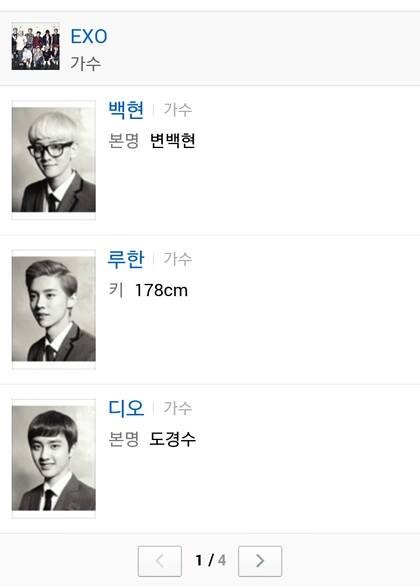
Task: Click the EXO group name link
Action: click(x=89, y=37)
